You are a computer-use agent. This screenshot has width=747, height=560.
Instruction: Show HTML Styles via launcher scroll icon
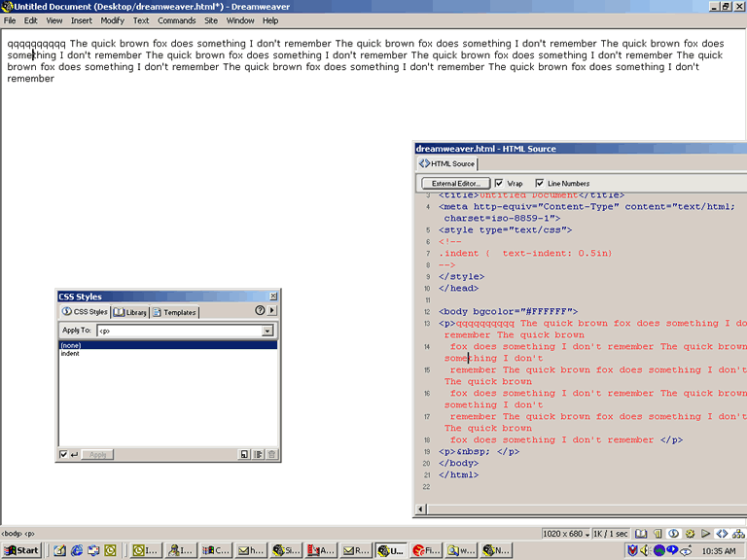click(658, 534)
